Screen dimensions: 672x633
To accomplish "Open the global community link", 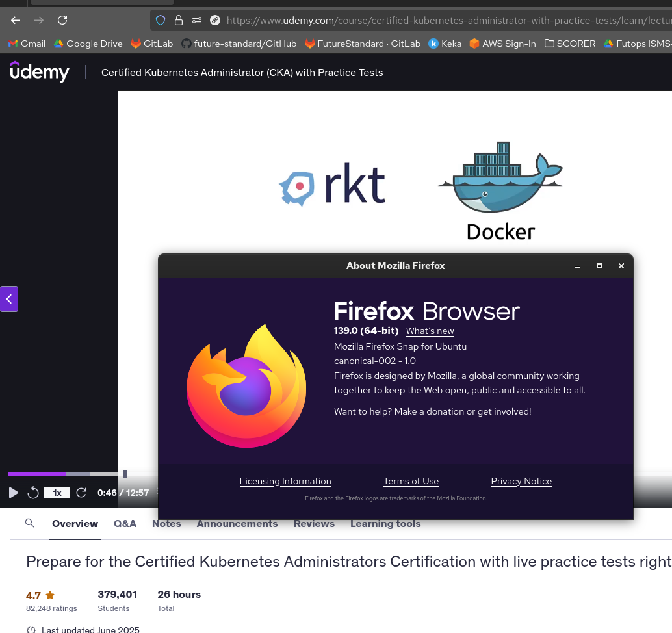I will 506,376.
